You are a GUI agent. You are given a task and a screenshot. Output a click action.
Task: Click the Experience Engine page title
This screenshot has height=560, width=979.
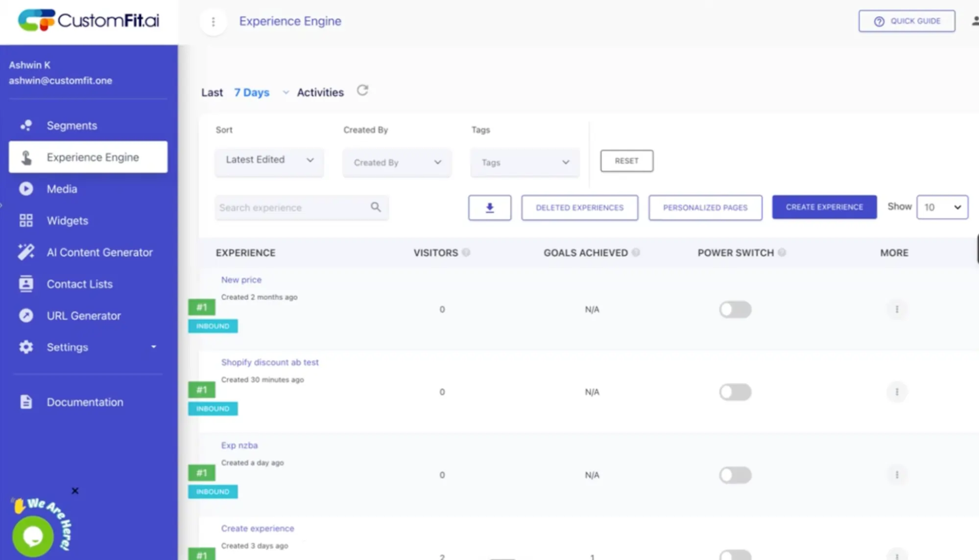(x=290, y=21)
